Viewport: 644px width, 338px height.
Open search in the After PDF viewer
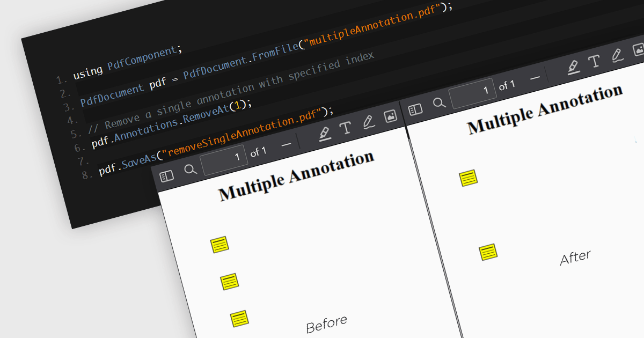(x=439, y=102)
